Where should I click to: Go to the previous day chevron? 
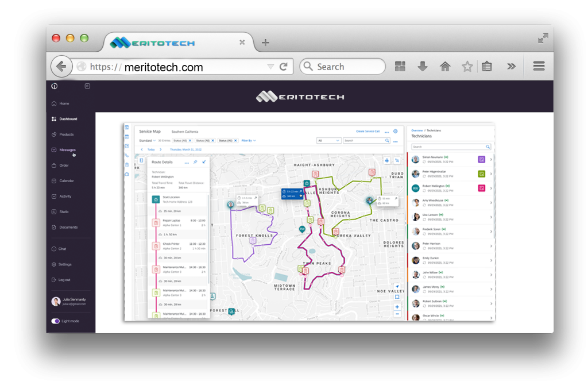[142, 149]
